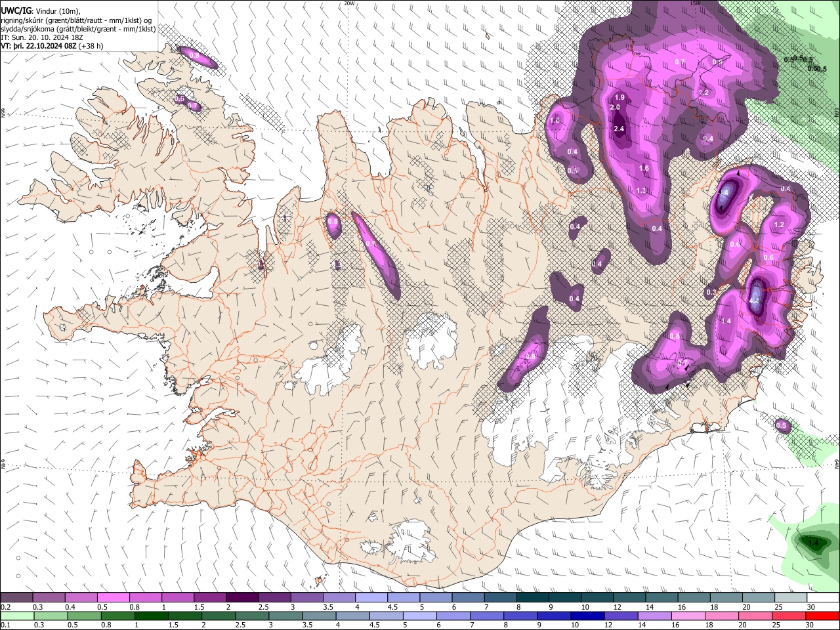This screenshot has width=840, height=630.
Task: Click the 15W longitude label
Action: click(695, 3)
